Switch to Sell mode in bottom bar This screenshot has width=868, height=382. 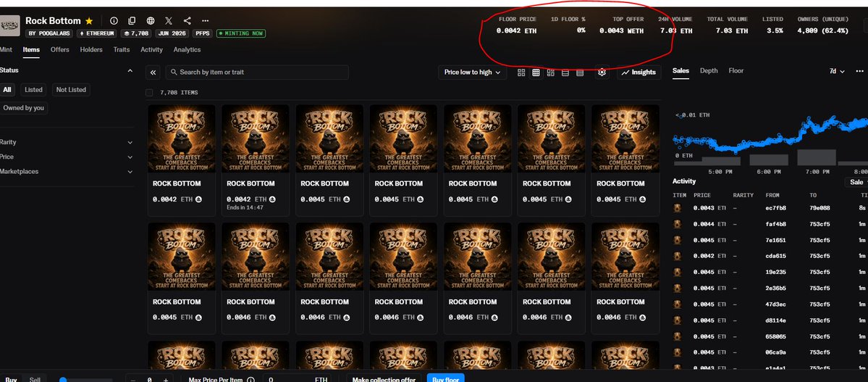[35, 380]
